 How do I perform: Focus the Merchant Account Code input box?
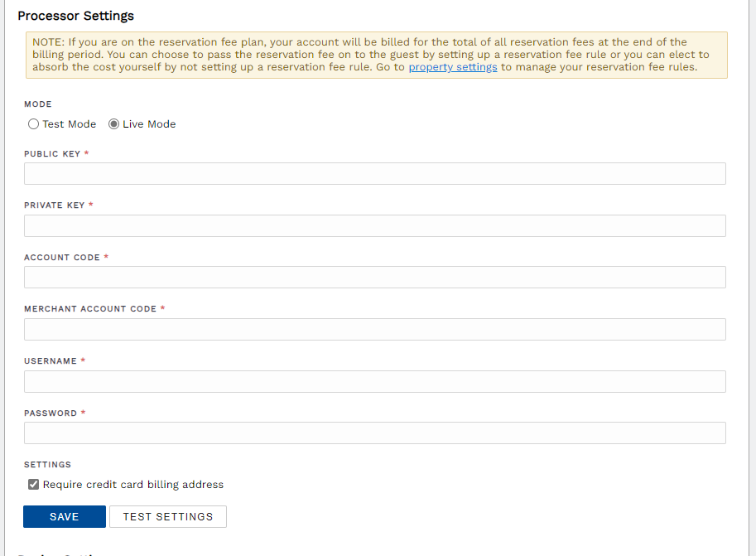click(x=375, y=329)
